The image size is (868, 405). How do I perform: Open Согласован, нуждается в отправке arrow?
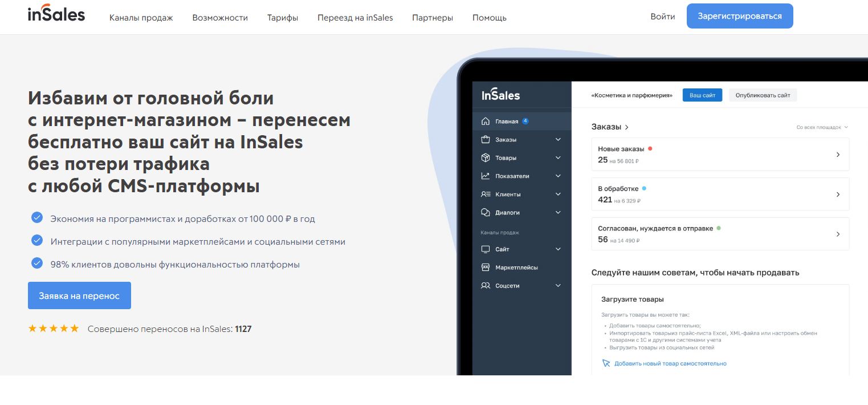[838, 234]
